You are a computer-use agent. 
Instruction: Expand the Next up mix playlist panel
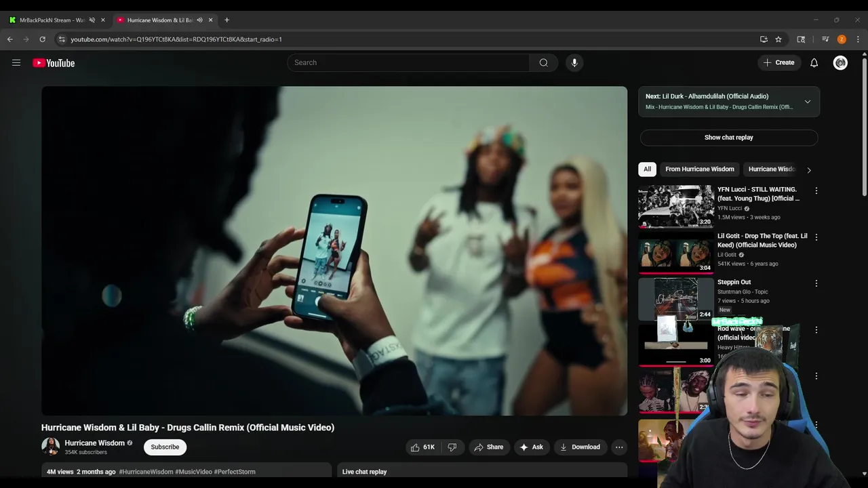pyautogui.click(x=808, y=102)
